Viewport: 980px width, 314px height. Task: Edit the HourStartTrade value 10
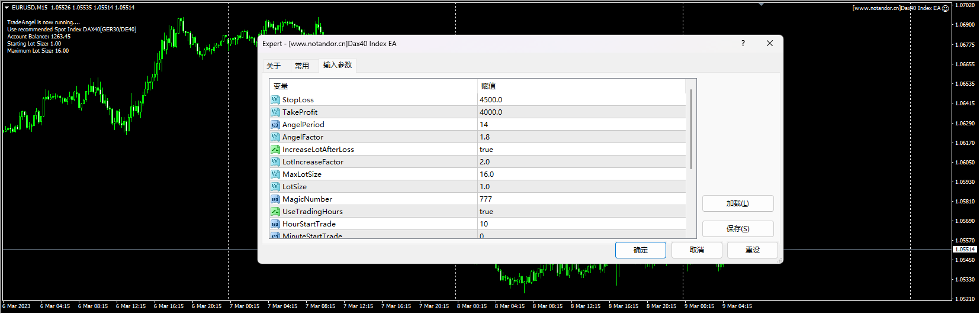pos(581,224)
